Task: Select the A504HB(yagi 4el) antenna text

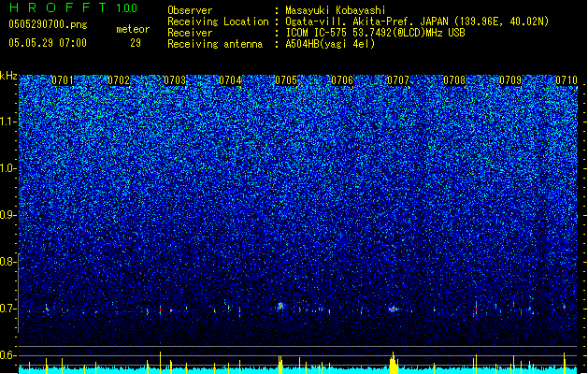Action: (x=330, y=44)
